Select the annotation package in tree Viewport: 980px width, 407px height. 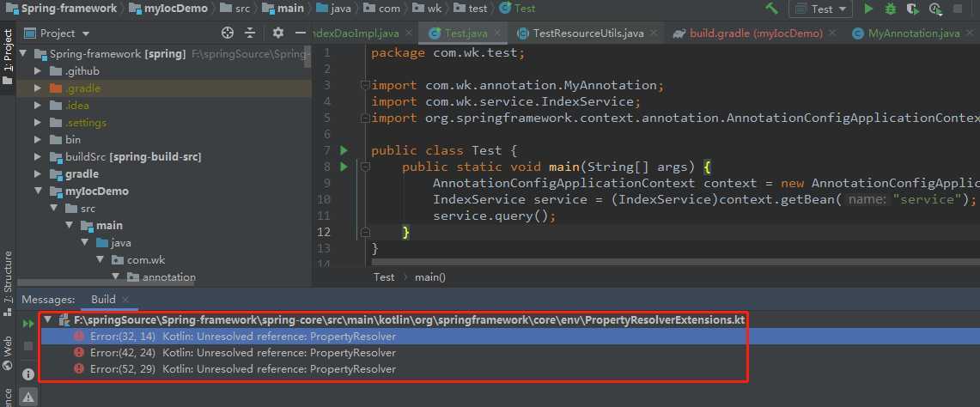(x=168, y=276)
